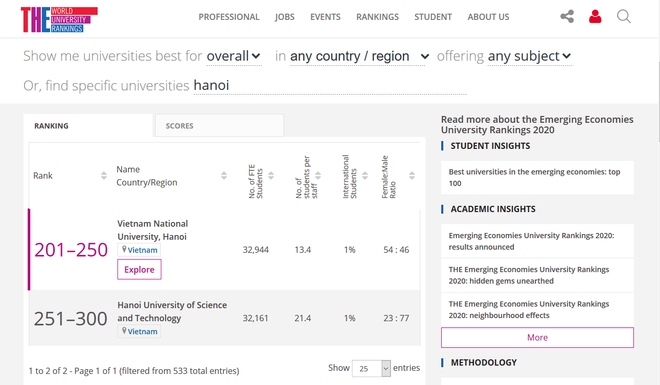Viewport: 660px width, 385px height.
Task: Sort by International Students arrows
Action: 365,175
